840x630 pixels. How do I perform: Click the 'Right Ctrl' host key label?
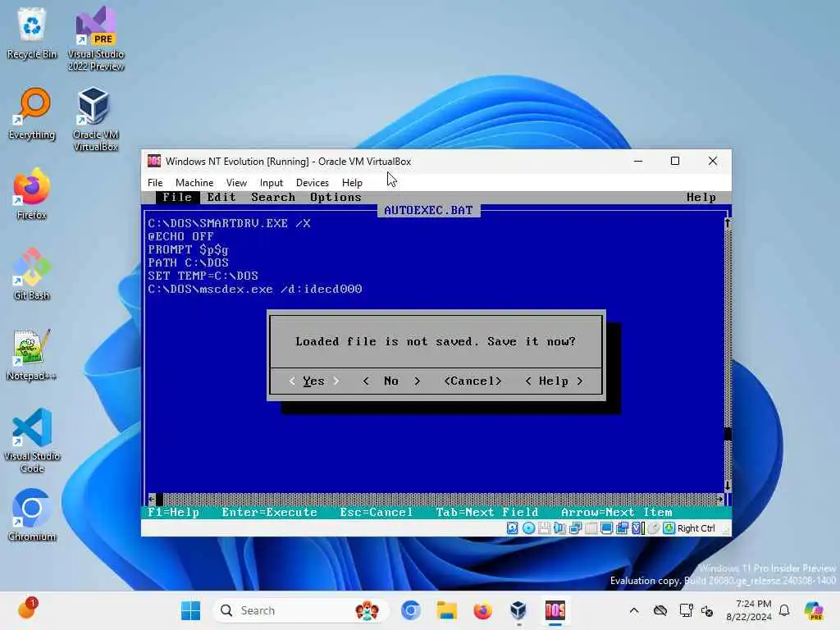(696, 528)
